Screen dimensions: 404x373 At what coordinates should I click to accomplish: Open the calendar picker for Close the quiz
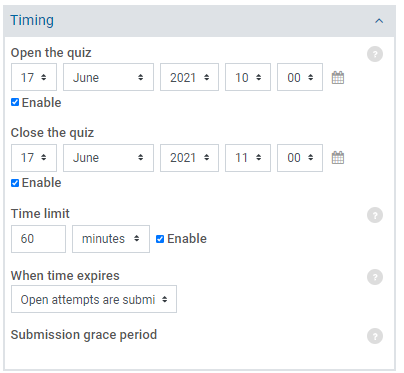338,158
